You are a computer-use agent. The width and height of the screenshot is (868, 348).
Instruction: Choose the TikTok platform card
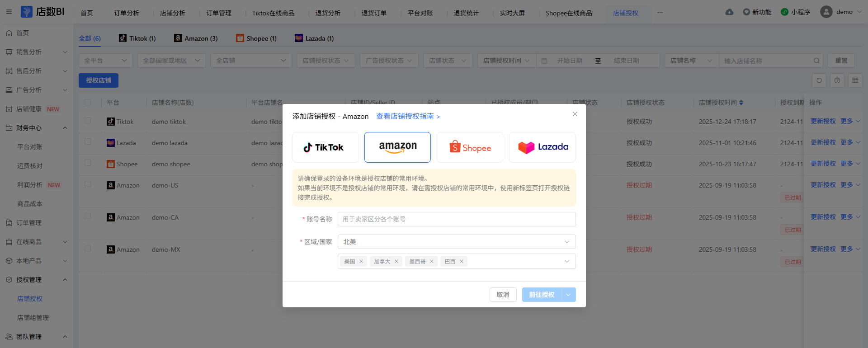(x=325, y=147)
